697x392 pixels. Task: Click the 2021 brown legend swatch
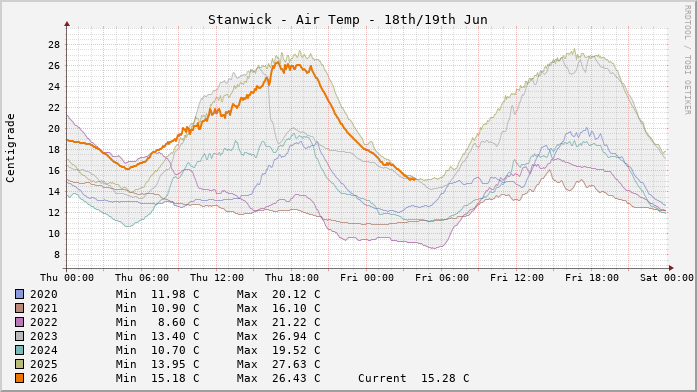click(x=19, y=308)
